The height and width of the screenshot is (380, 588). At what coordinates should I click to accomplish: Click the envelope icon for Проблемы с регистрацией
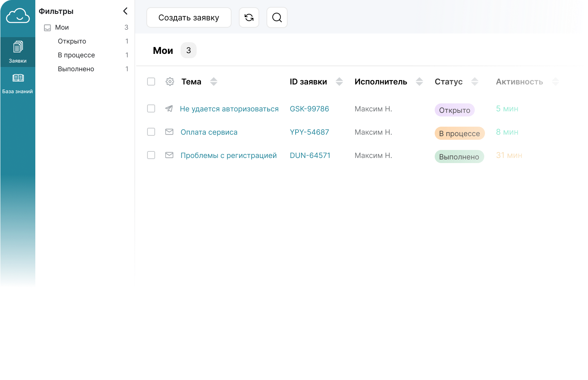pyautogui.click(x=169, y=155)
